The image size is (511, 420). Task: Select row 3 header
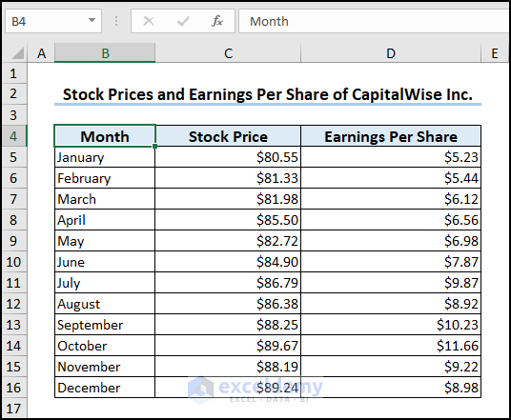pos(13,115)
